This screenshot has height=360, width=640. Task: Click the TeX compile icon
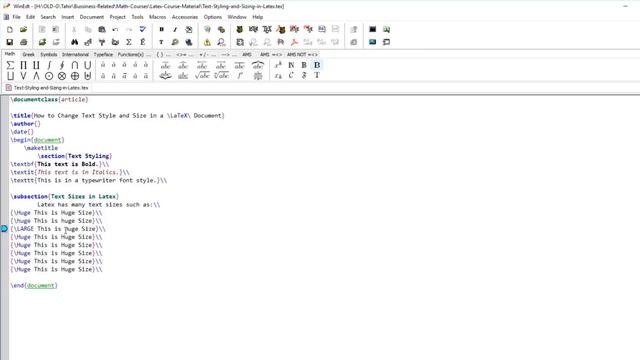(x=267, y=29)
